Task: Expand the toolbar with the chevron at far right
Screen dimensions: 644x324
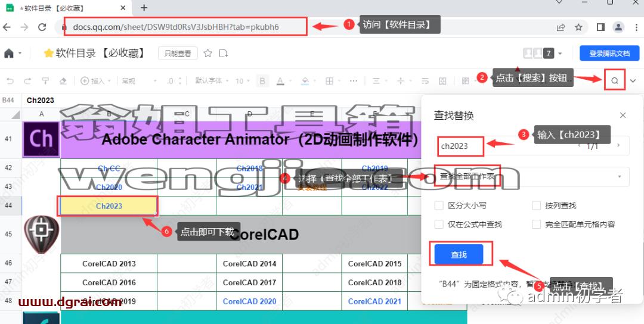Action: [x=633, y=81]
